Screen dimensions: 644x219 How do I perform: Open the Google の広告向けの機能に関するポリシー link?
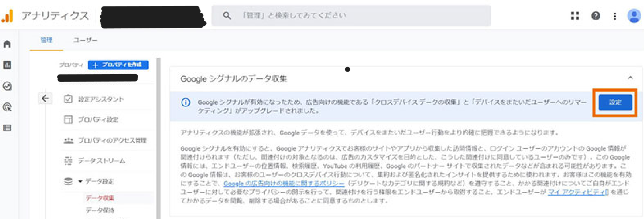[284, 183]
